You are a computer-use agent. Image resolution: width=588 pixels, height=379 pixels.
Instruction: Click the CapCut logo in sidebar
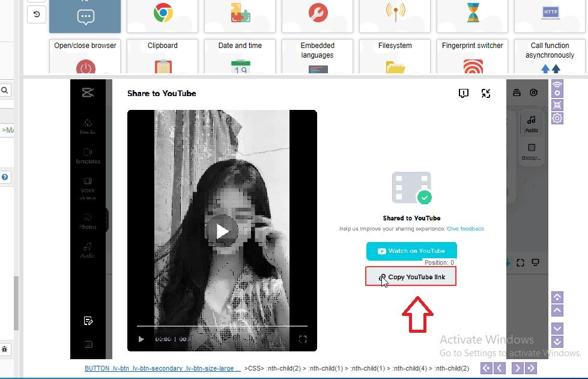[x=88, y=92]
